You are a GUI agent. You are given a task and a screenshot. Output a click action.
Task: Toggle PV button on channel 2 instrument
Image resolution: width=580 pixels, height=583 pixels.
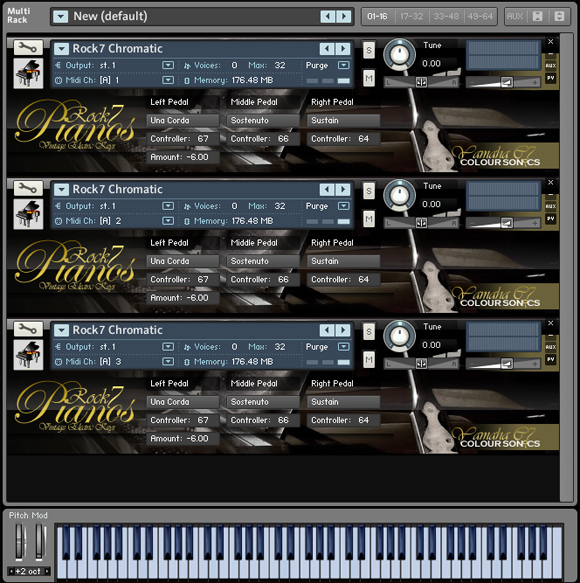point(551,219)
